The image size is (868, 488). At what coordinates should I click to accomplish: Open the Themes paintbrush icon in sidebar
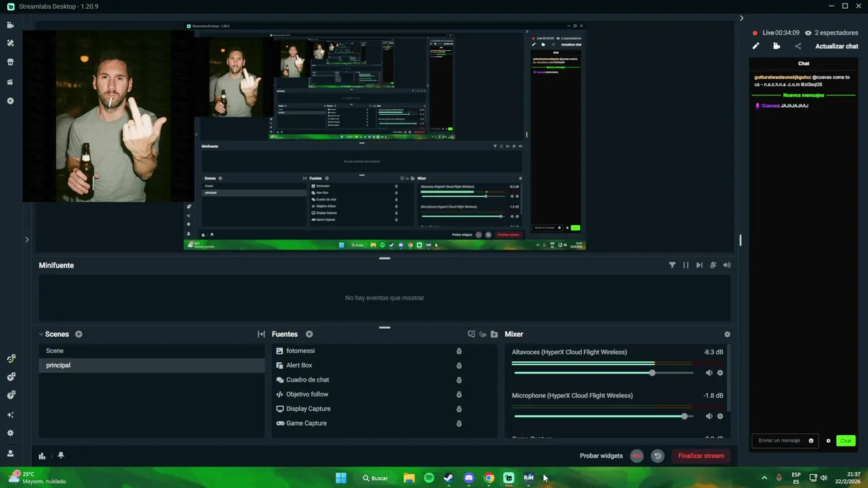pyautogui.click(x=10, y=43)
